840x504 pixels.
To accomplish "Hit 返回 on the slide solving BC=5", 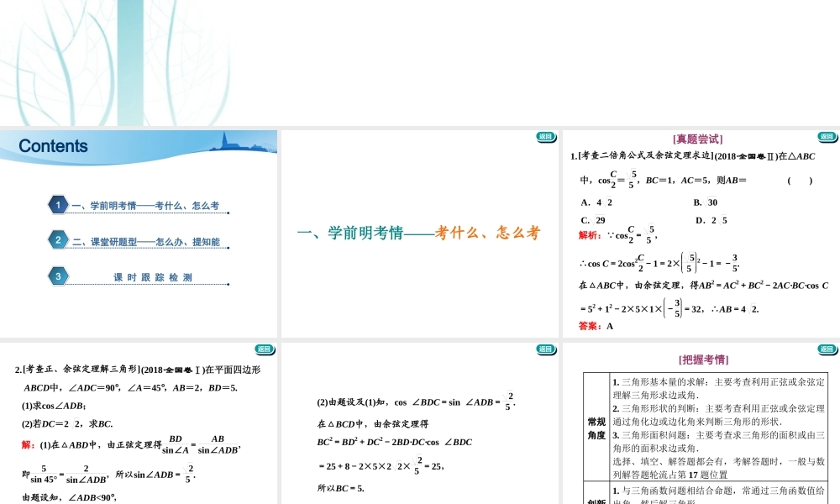I will point(545,349).
